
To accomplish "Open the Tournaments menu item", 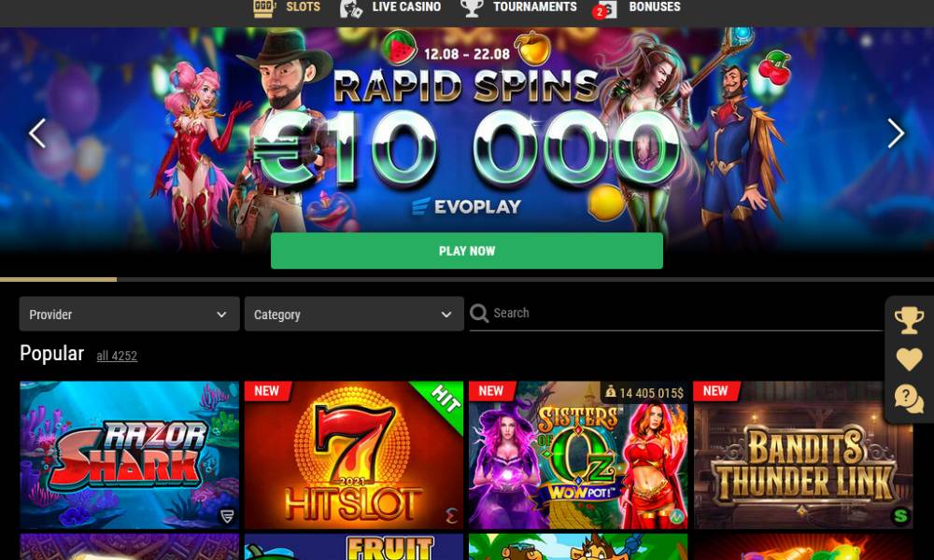I will [534, 7].
